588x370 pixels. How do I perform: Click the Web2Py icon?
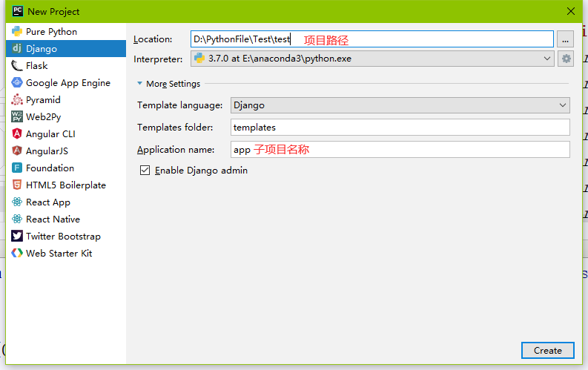coord(17,116)
